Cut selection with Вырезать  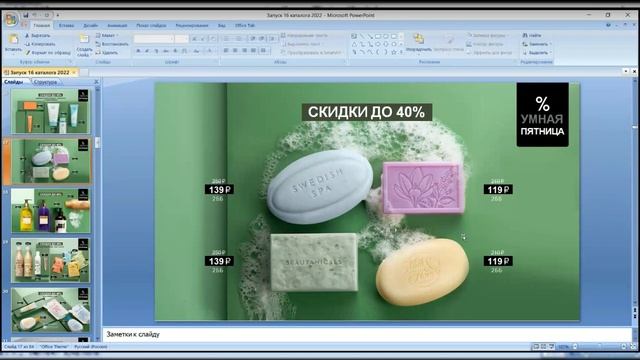point(38,36)
